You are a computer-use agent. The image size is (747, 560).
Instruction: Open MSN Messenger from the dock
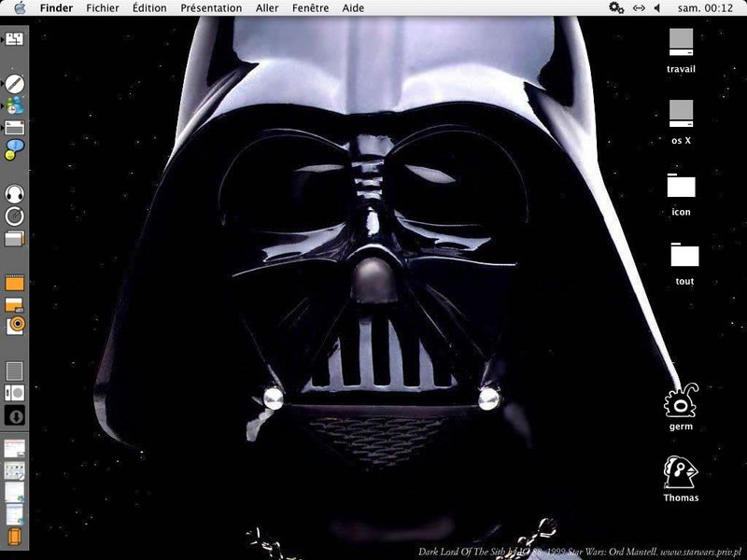point(14,105)
